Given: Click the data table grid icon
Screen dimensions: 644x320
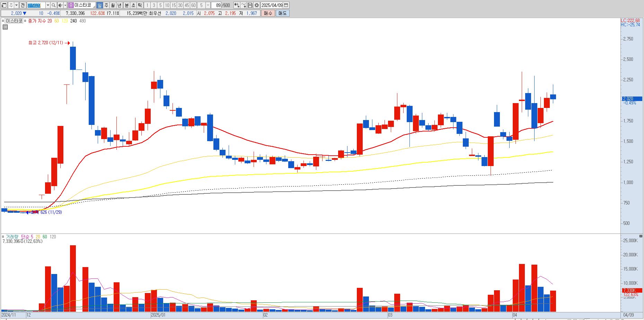Looking at the screenshot, I should point(5,27).
